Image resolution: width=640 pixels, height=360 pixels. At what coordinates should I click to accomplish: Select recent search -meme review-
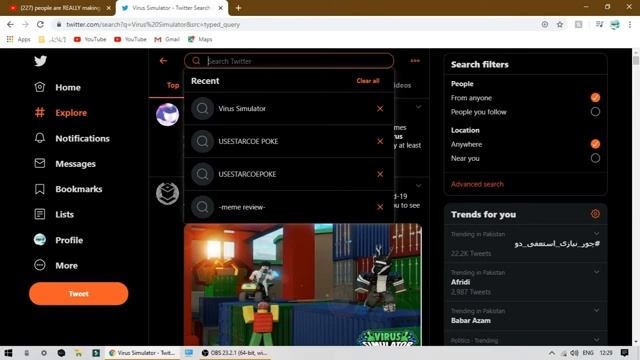coord(289,207)
